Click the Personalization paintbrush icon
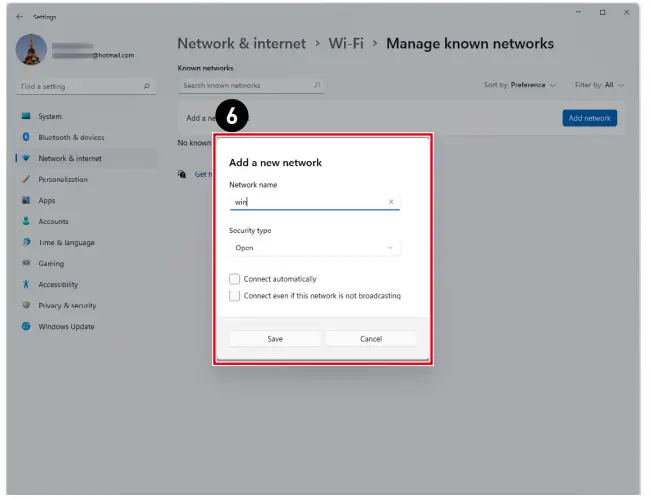650x499 pixels. pos(26,179)
